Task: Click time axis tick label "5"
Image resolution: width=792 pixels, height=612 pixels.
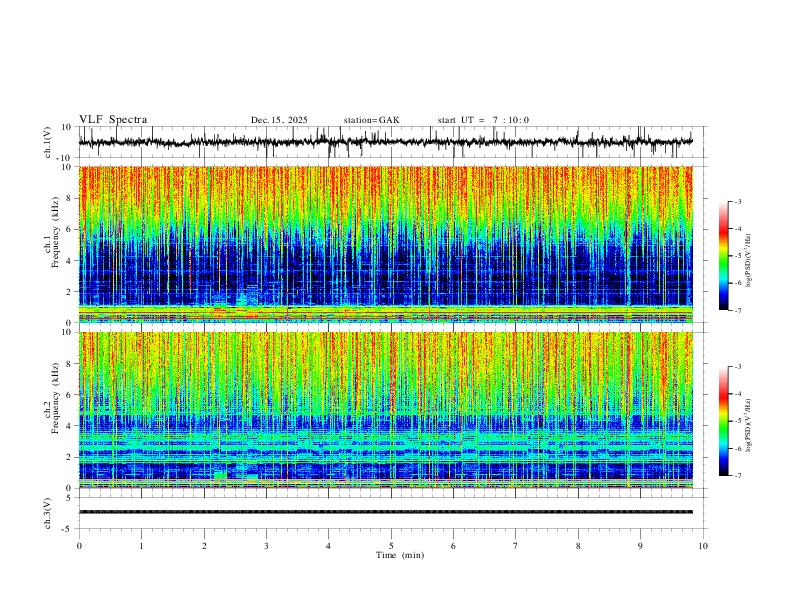Action: click(391, 546)
